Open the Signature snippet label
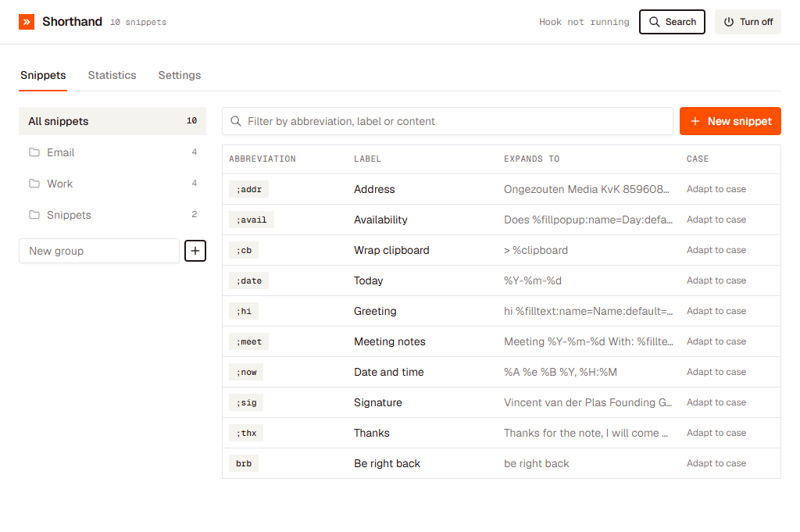 (378, 403)
